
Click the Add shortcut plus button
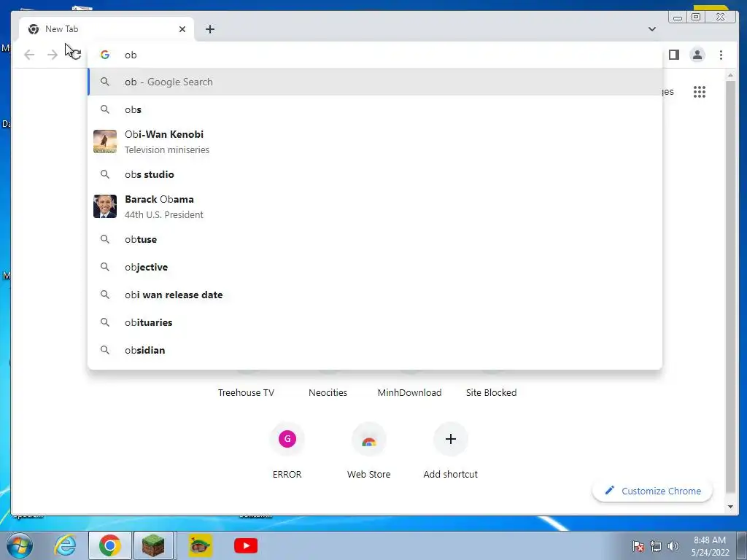point(451,438)
